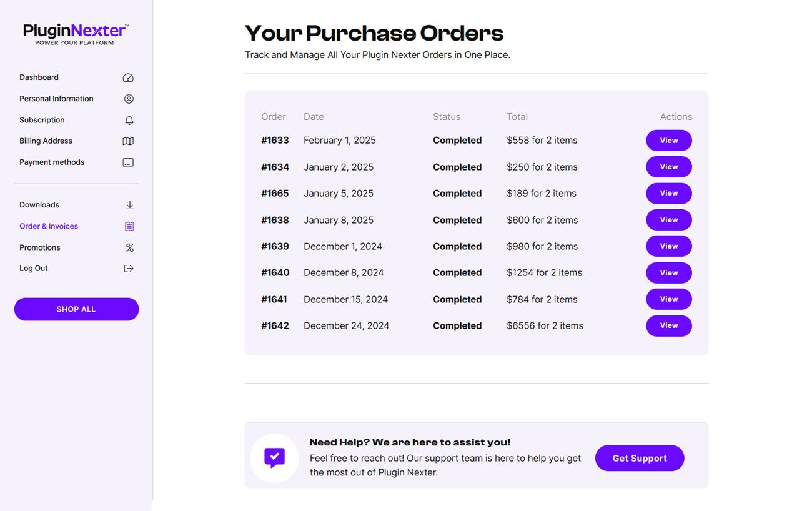Screen dimensions: 812x511
Task: Click the Order & Invoices list icon
Action: coord(129,226)
